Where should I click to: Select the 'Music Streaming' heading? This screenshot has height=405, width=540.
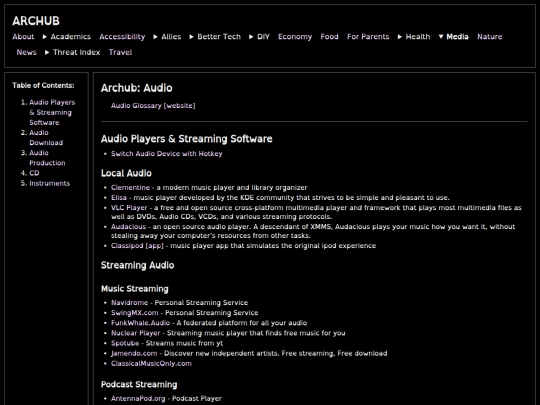pyautogui.click(x=135, y=289)
